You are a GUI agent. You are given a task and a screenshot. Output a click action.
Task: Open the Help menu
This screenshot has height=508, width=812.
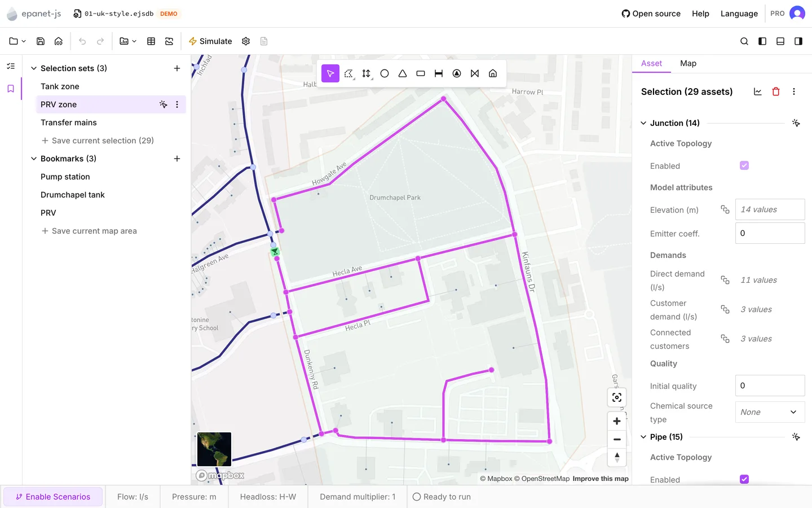coord(700,14)
